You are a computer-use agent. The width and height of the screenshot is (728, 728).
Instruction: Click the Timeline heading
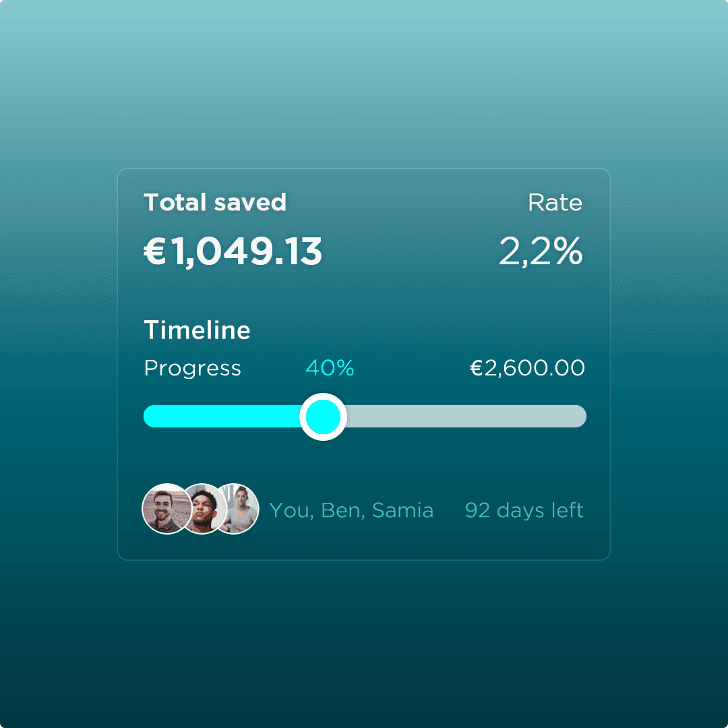point(197,330)
